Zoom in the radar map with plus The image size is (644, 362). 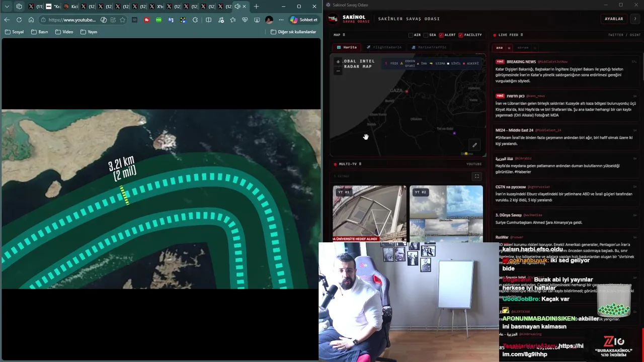338,62
